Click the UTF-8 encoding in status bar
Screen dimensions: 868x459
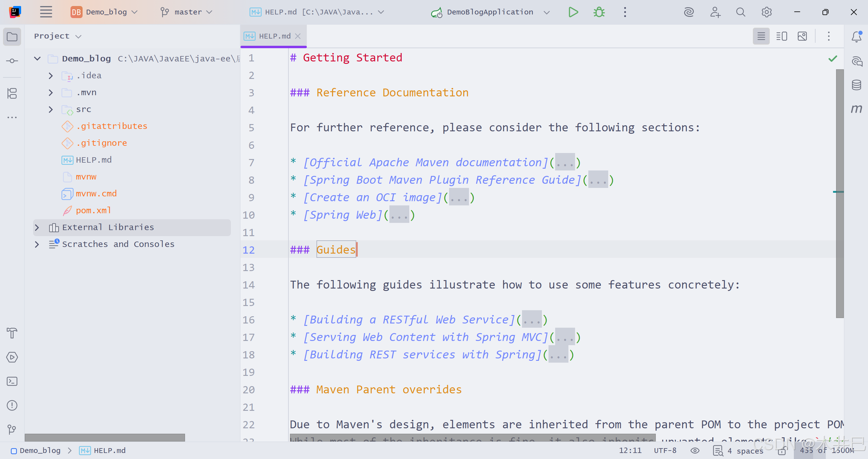665,450
